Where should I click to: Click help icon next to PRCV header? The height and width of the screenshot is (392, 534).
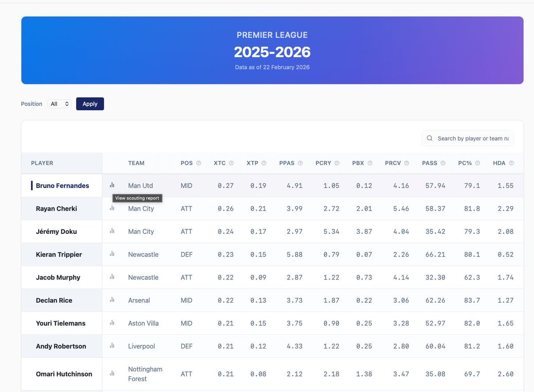click(407, 163)
